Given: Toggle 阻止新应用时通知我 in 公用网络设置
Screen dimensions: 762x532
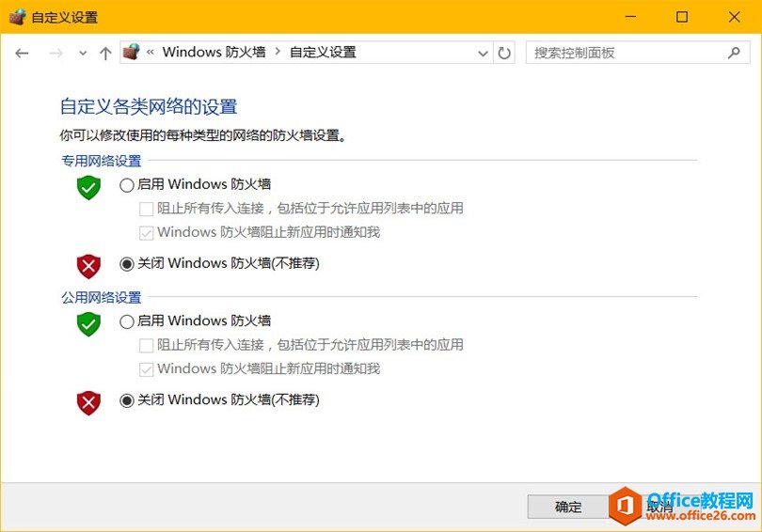Looking at the screenshot, I should point(146,370).
